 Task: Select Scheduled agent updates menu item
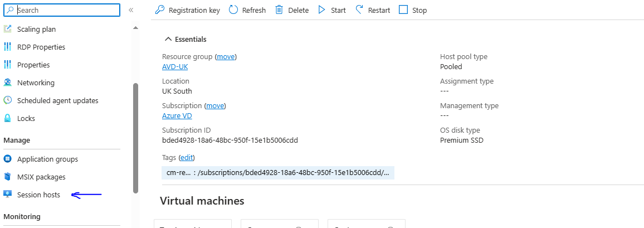[x=57, y=101]
